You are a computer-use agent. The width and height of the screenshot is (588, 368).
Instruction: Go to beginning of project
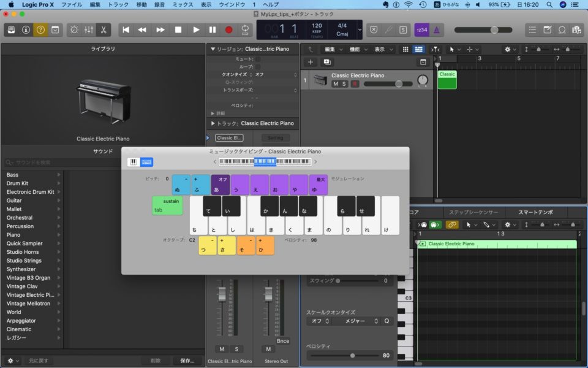coord(126,29)
